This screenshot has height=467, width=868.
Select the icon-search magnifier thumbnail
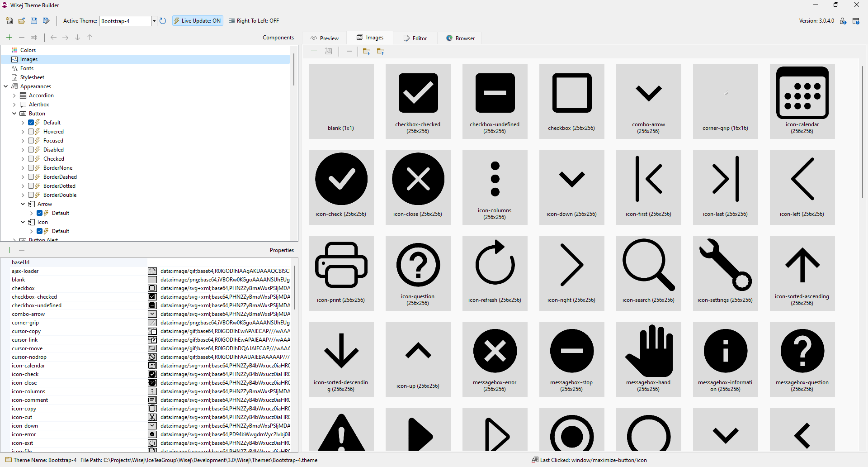pos(648,273)
